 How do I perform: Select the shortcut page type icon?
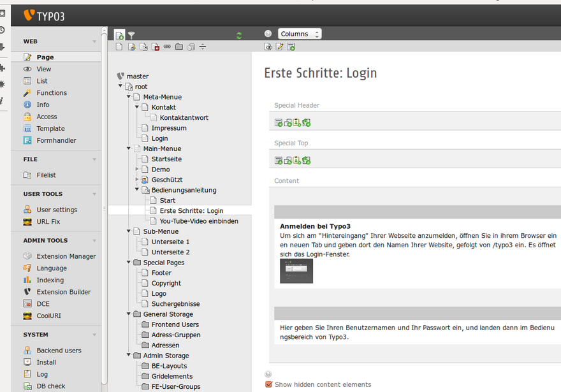point(143,47)
